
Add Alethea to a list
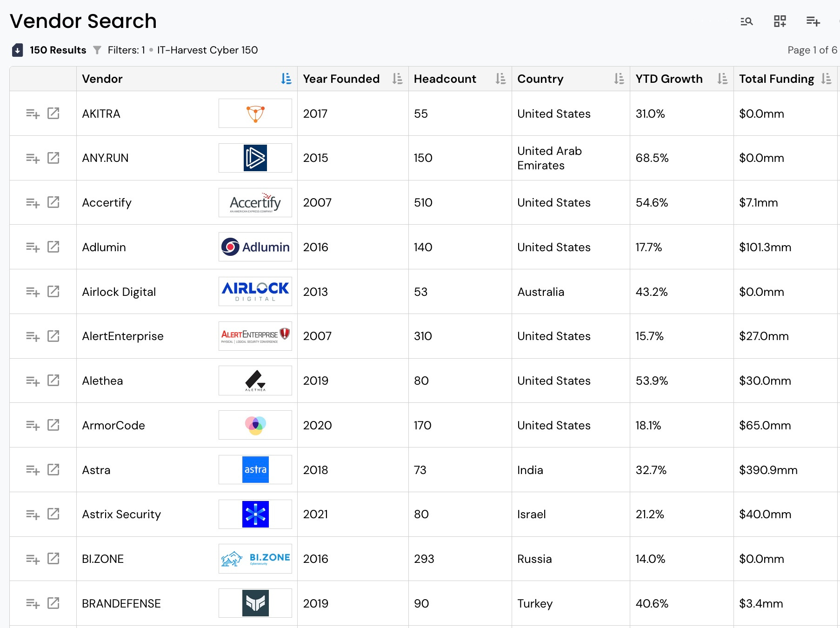click(33, 381)
